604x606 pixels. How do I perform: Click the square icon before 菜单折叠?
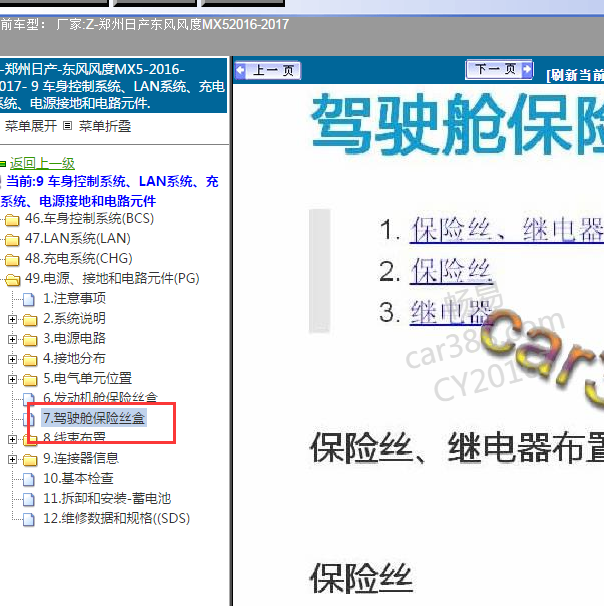click(67, 126)
